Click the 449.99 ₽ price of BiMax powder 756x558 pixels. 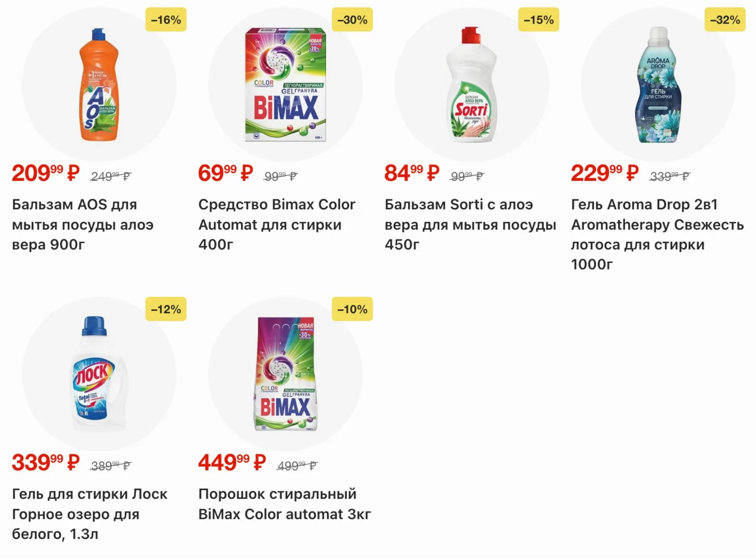coord(232,462)
